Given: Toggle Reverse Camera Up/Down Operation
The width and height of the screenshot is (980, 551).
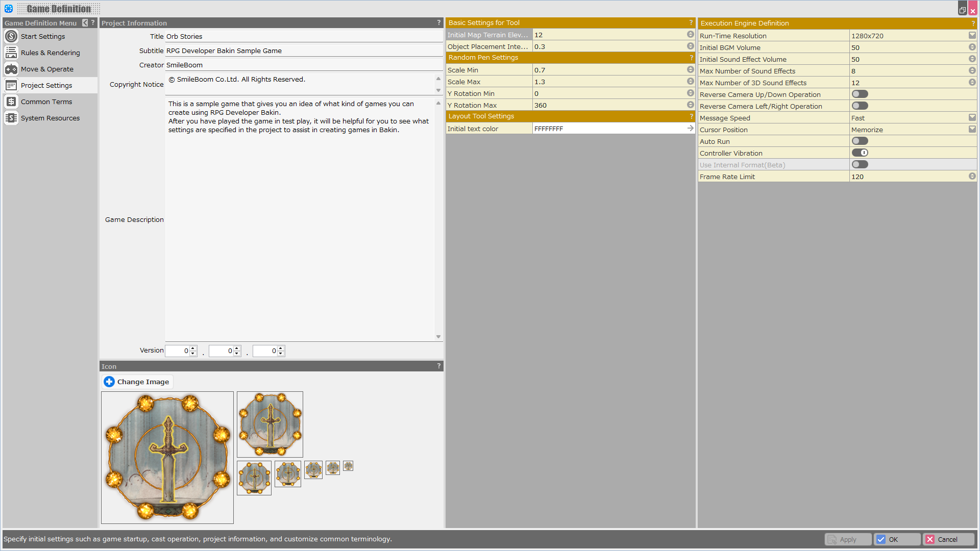Looking at the screenshot, I should tap(860, 94).
